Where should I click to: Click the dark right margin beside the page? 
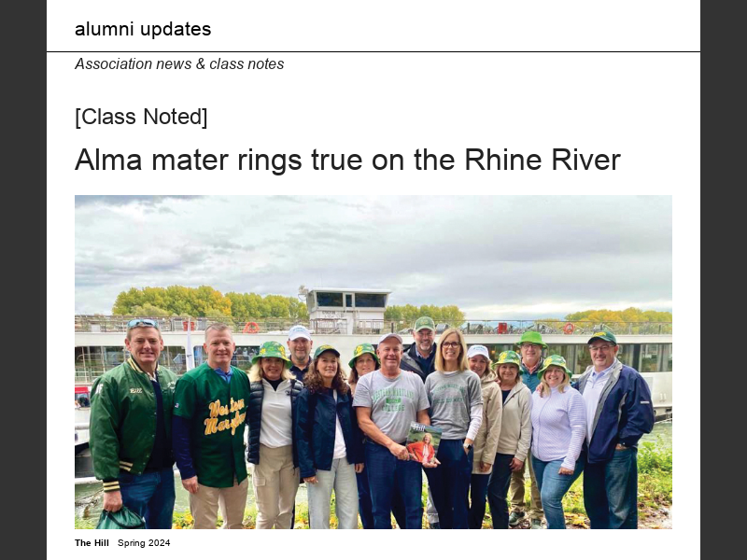point(724,280)
